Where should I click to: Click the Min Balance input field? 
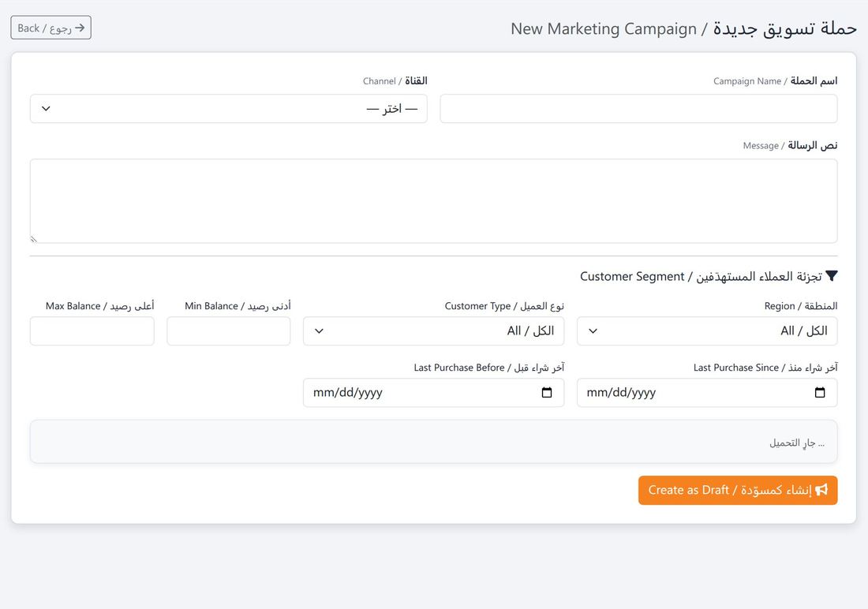229,331
